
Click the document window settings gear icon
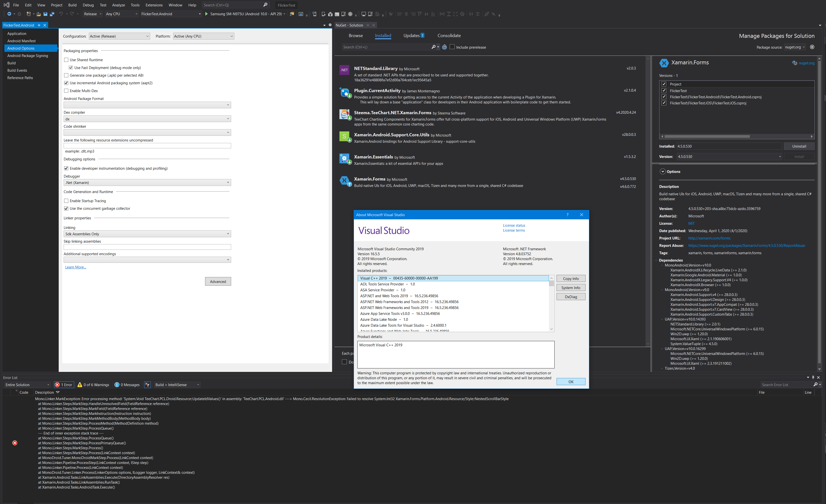(330, 25)
